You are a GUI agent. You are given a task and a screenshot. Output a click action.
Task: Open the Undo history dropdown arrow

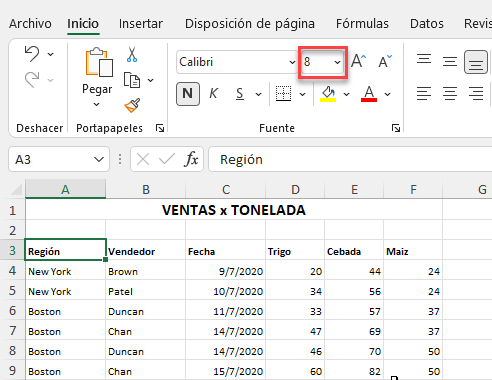51,54
